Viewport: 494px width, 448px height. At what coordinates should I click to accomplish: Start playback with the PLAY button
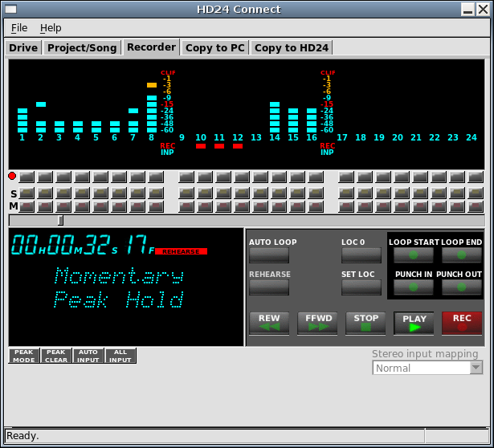(414, 323)
